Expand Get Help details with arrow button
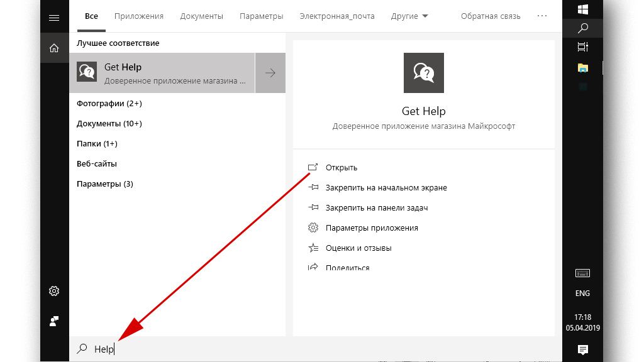The height and width of the screenshot is (362, 644). click(270, 73)
